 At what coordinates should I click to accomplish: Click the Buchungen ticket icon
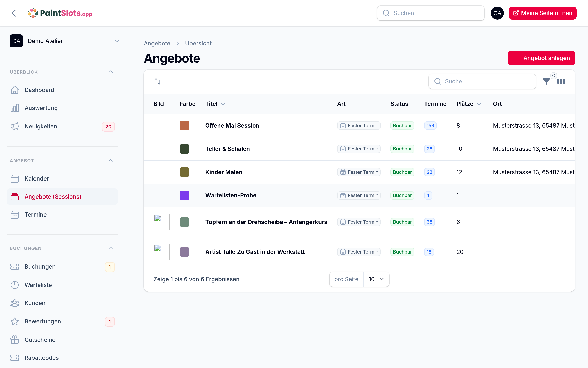tap(14, 267)
